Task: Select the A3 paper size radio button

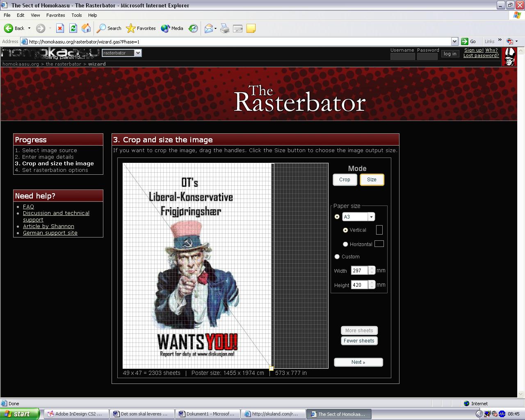Action: point(337,217)
